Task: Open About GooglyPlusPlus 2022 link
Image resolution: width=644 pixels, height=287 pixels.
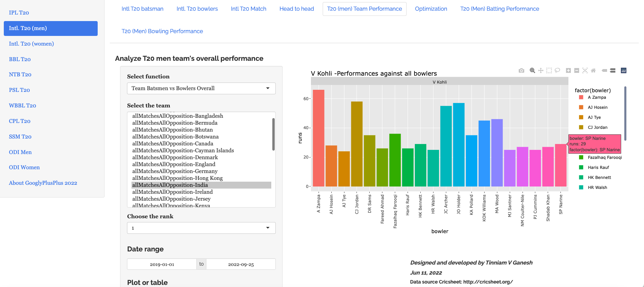Action: (43, 183)
